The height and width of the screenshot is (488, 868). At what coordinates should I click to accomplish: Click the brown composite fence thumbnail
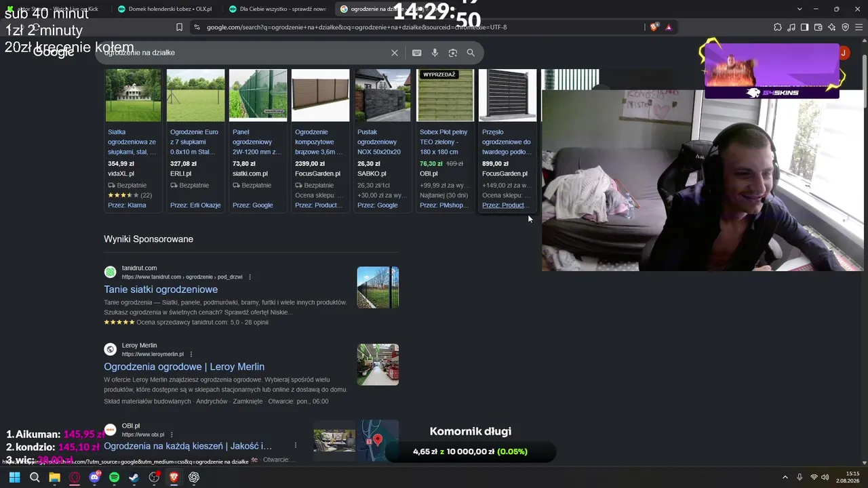(x=320, y=96)
